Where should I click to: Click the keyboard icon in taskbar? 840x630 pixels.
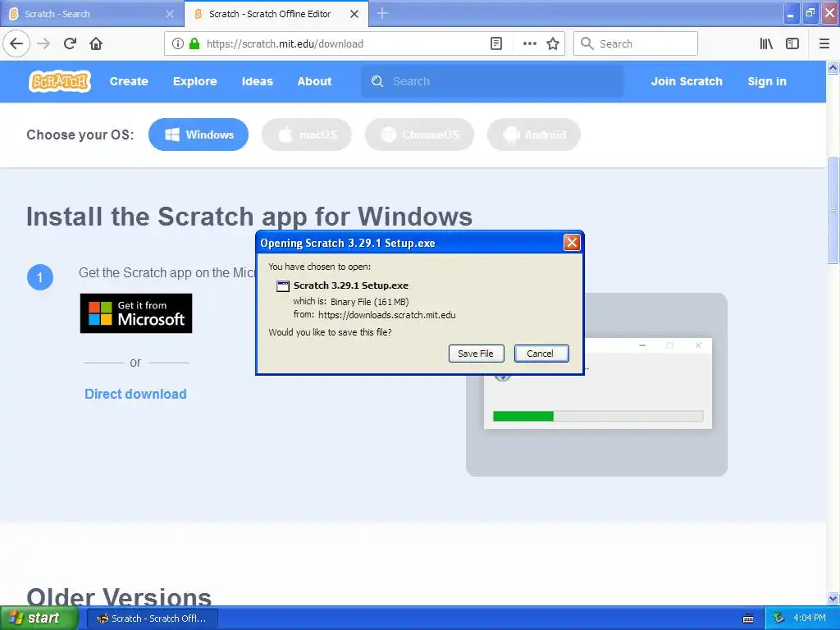(x=748, y=619)
